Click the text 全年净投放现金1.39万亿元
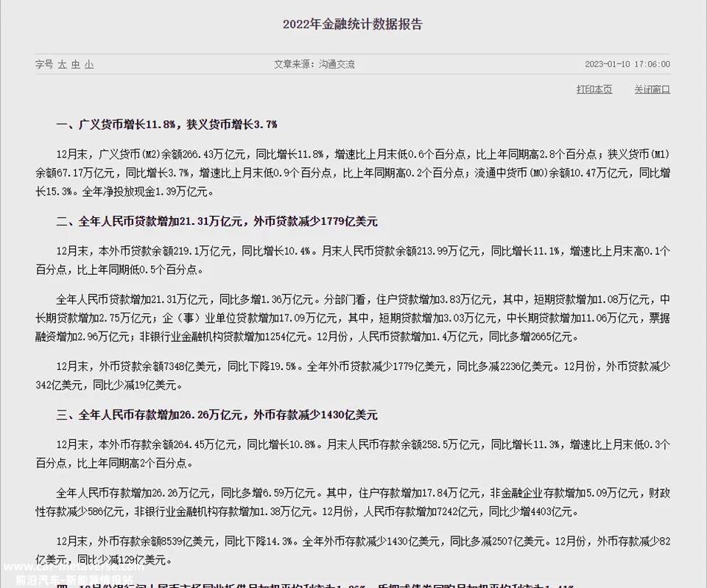This screenshot has height=588, width=707. click(x=144, y=192)
